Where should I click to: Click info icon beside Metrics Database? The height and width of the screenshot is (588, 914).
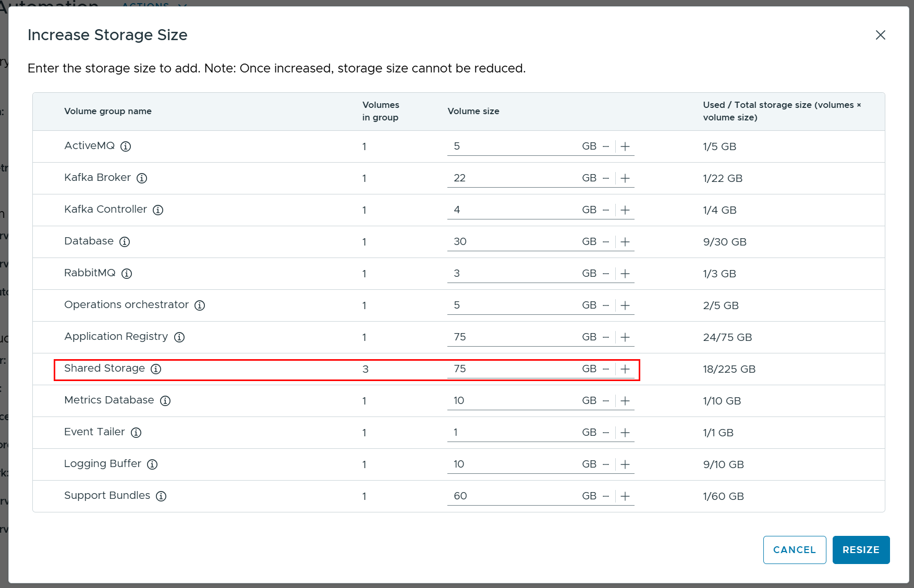(165, 401)
